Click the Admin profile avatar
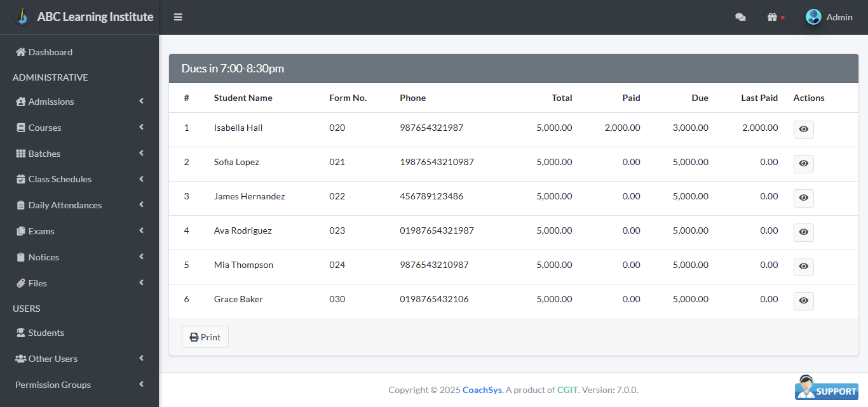The height and width of the screenshot is (407, 868). 813,17
